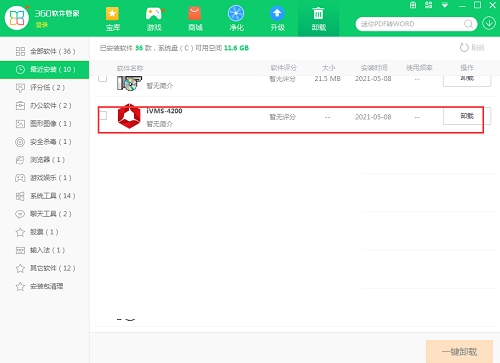Click the iVMS-4200 software name
The image size is (500, 363).
click(164, 111)
